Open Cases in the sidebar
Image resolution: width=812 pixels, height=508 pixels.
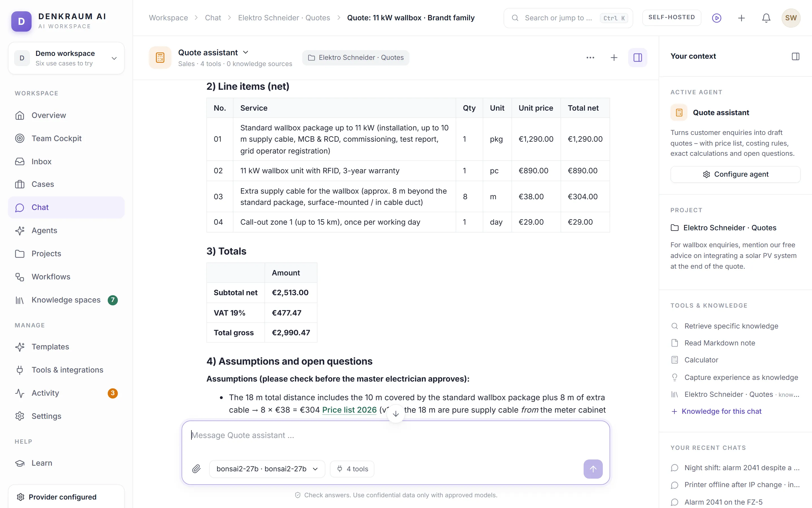pyautogui.click(x=66, y=184)
